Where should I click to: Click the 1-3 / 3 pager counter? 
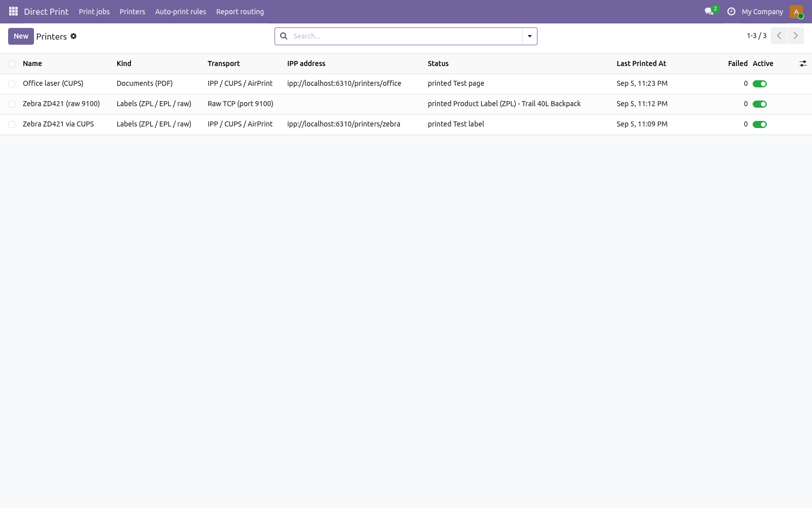pos(756,36)
